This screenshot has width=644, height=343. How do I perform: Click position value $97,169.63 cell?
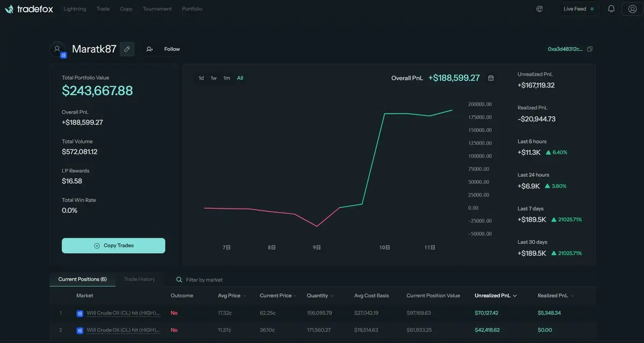419,313
